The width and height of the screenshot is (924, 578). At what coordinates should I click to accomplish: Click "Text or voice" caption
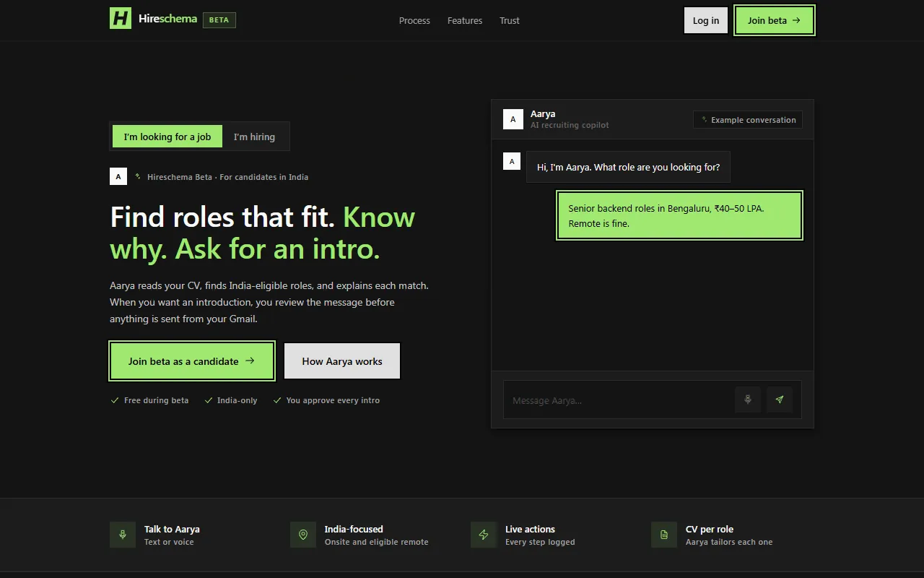(169, 542)
